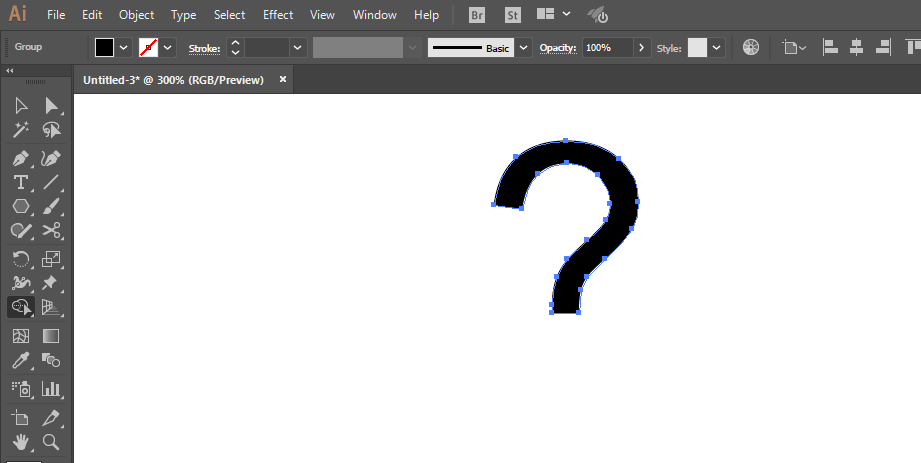Pick the Direct Selection tool
Viewport: 921px width, 463px height.
pos(51,106)
